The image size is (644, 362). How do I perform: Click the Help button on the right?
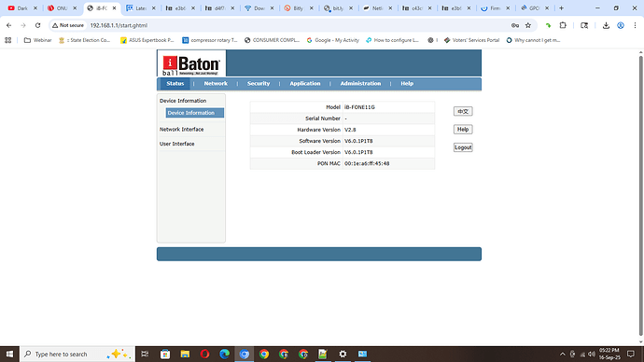[x=463, y=130]
